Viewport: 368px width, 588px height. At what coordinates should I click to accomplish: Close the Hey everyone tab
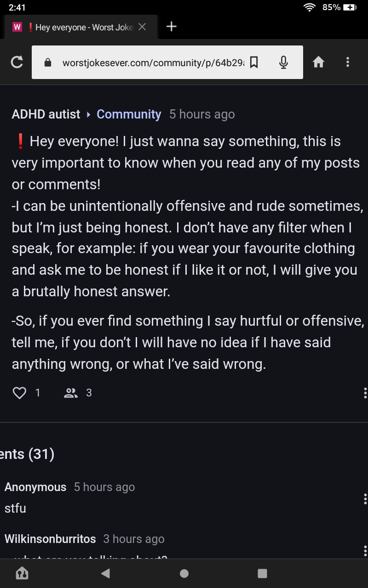142,27
